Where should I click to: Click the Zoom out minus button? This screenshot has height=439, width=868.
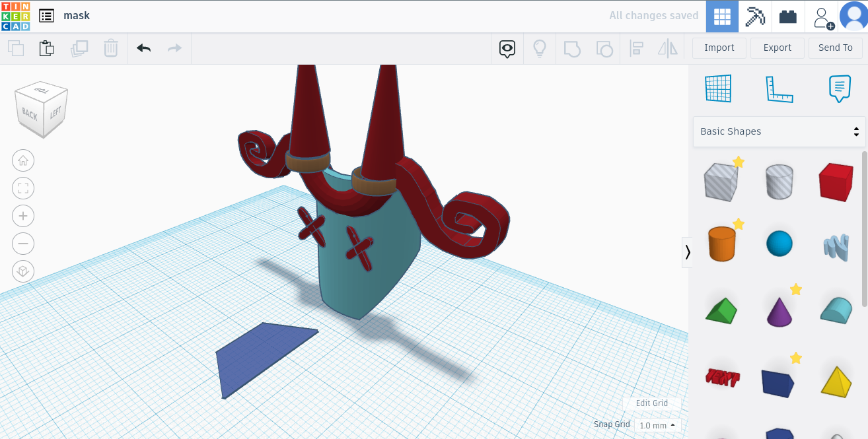tap(23, 244)
